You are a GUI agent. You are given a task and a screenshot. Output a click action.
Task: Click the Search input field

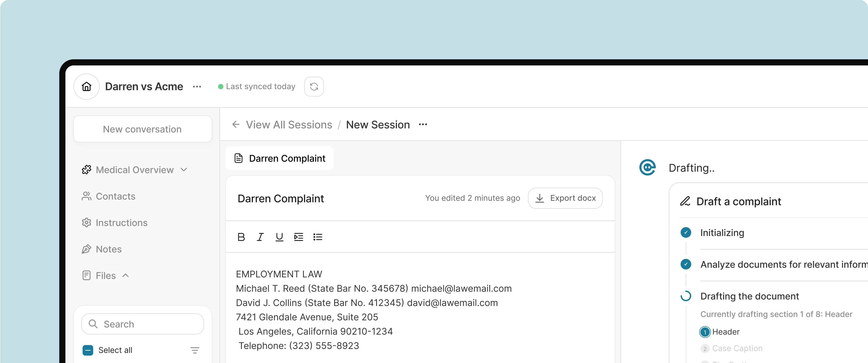143,324
